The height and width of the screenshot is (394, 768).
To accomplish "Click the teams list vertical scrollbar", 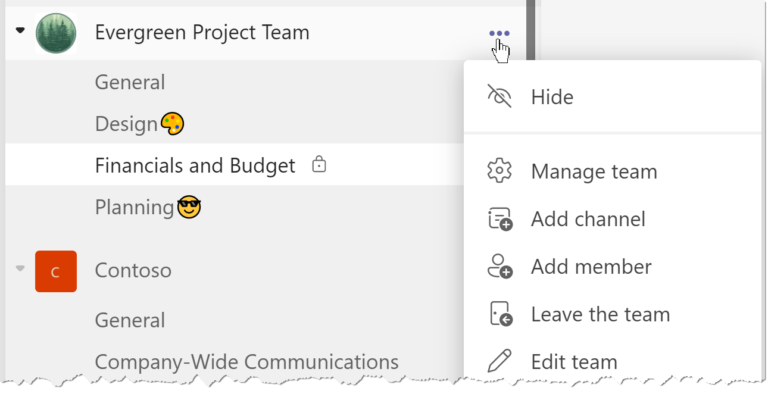I will tap(530, 29).
